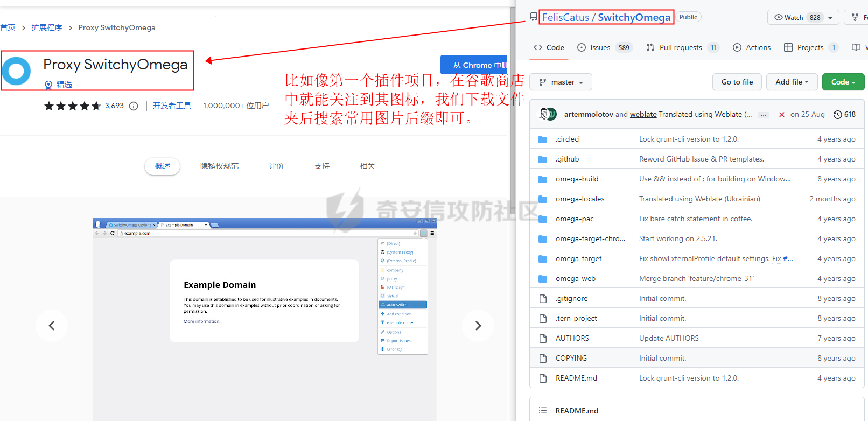
Task: Show next screenshot with right arrow
Action: (x=478, y=326)
